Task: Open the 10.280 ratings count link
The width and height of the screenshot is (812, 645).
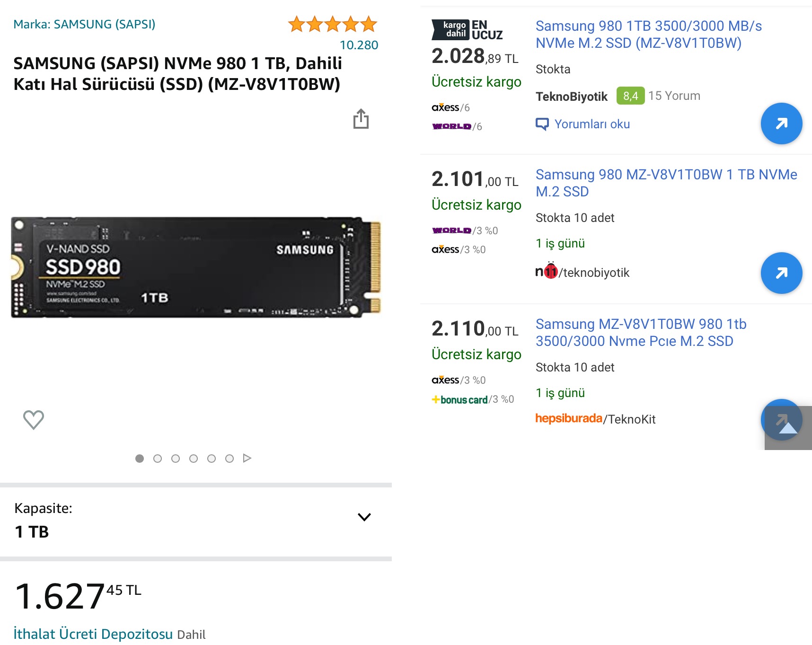Action: click(359, 45)
